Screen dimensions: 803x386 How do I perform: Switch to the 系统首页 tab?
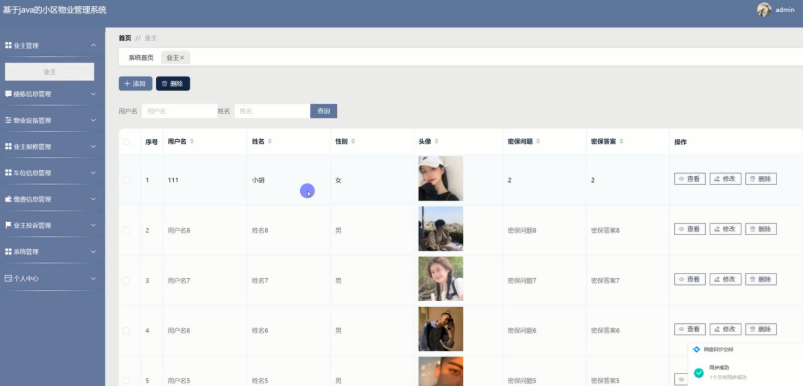point(141,58)
